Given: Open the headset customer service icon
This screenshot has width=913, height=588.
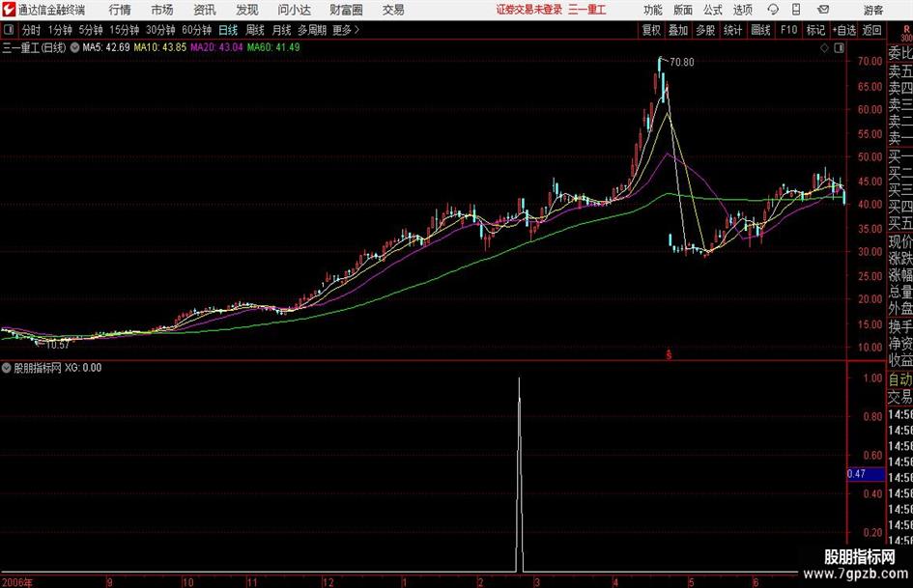Looking at the screenshot, I should click(x=773, y=10).
